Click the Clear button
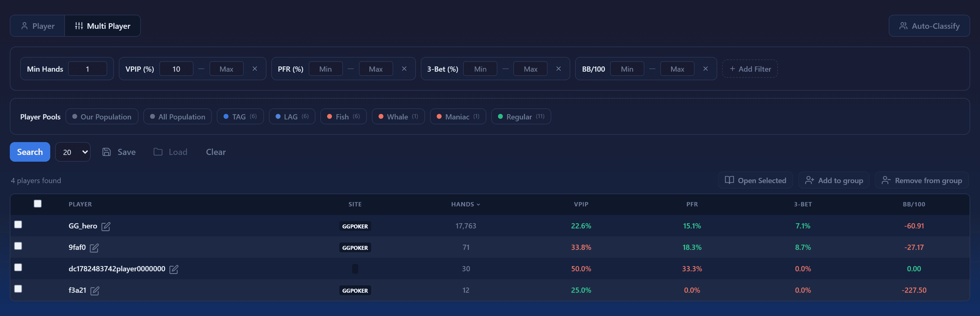The image size is (980, 316). (x=216, y=152)
